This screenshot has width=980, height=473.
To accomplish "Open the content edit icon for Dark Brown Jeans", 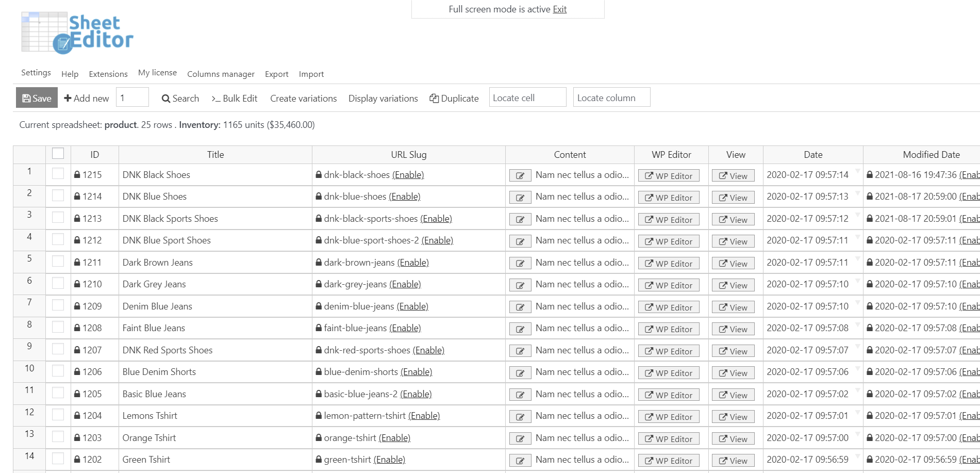I will [520, 263].
